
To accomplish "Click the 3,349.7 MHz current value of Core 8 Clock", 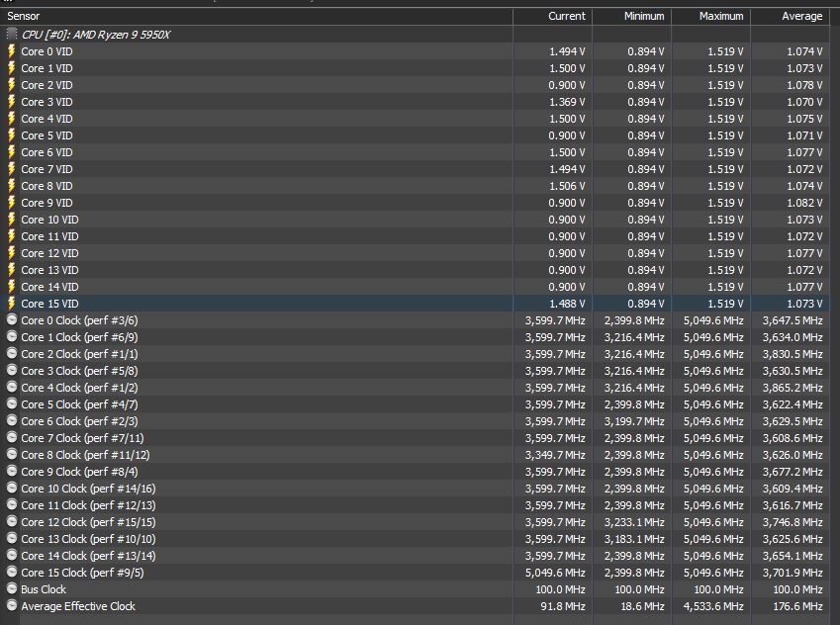I will click(555, 455).
